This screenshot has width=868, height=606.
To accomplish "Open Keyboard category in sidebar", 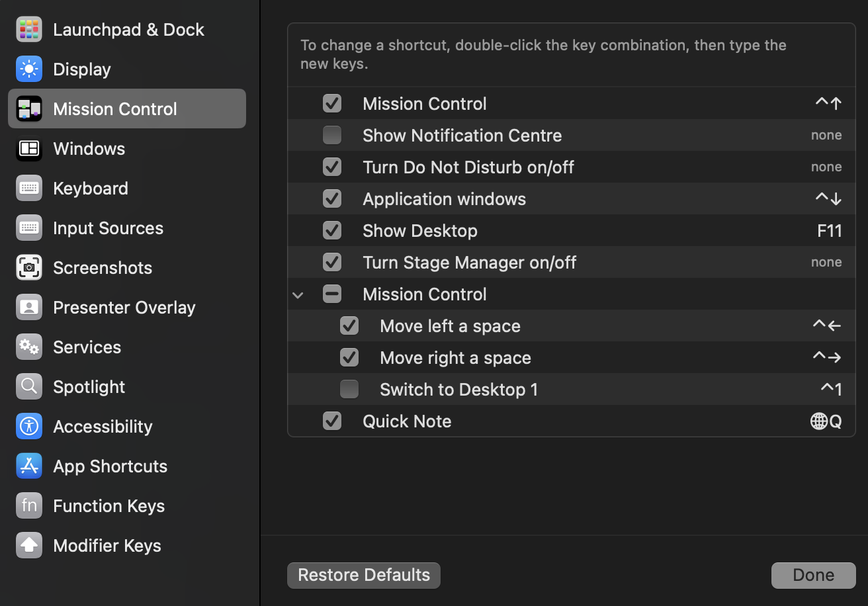I will click(x=91, y=189).
